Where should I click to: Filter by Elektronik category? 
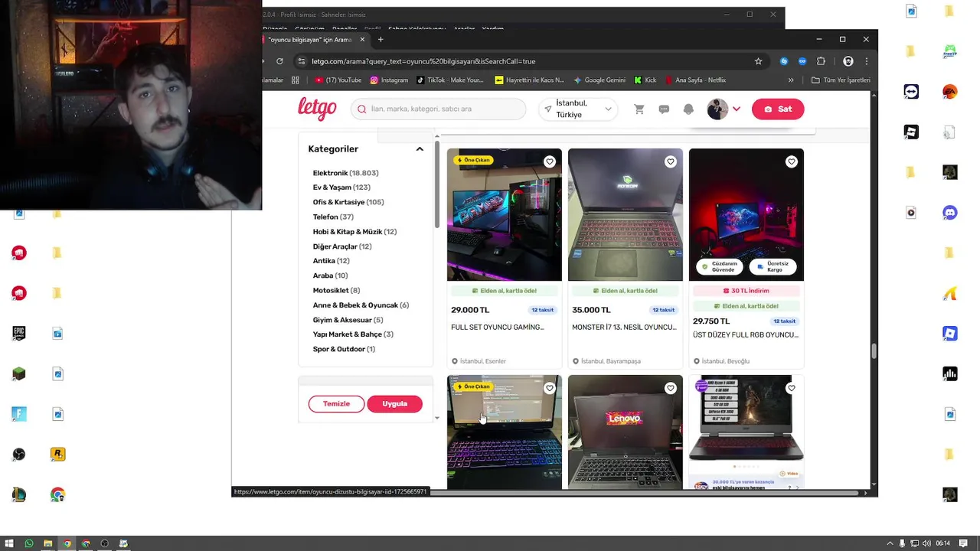345,173
